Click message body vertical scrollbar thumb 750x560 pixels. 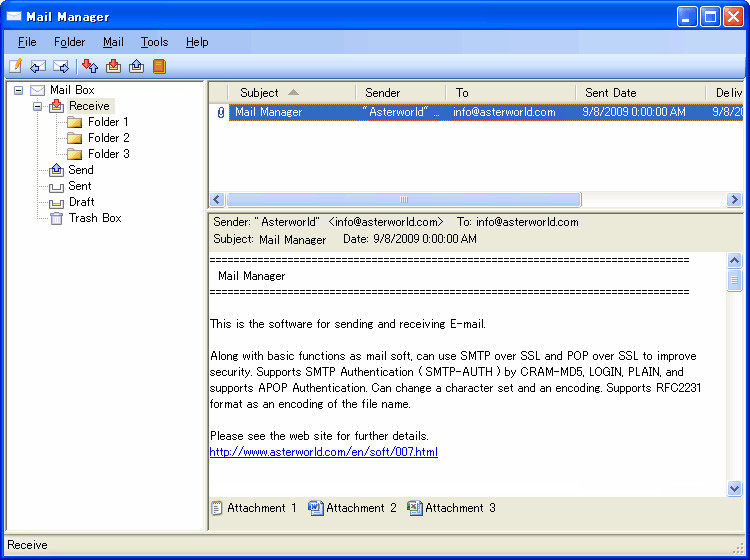[734, 280]
